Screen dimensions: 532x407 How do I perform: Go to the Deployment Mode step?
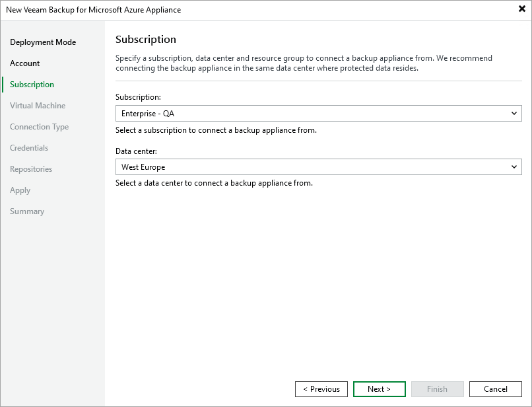(43, 42)
